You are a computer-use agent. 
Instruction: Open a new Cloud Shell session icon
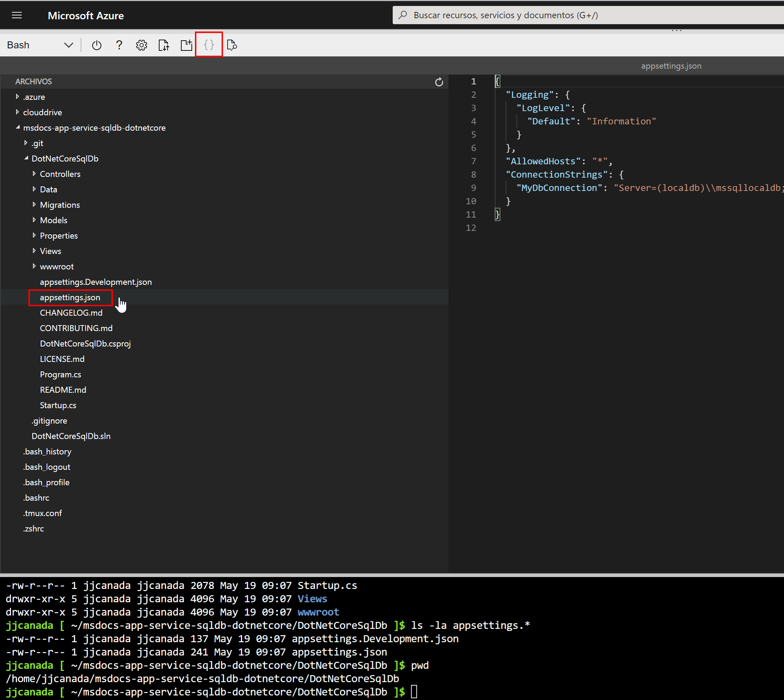(186, 45)
